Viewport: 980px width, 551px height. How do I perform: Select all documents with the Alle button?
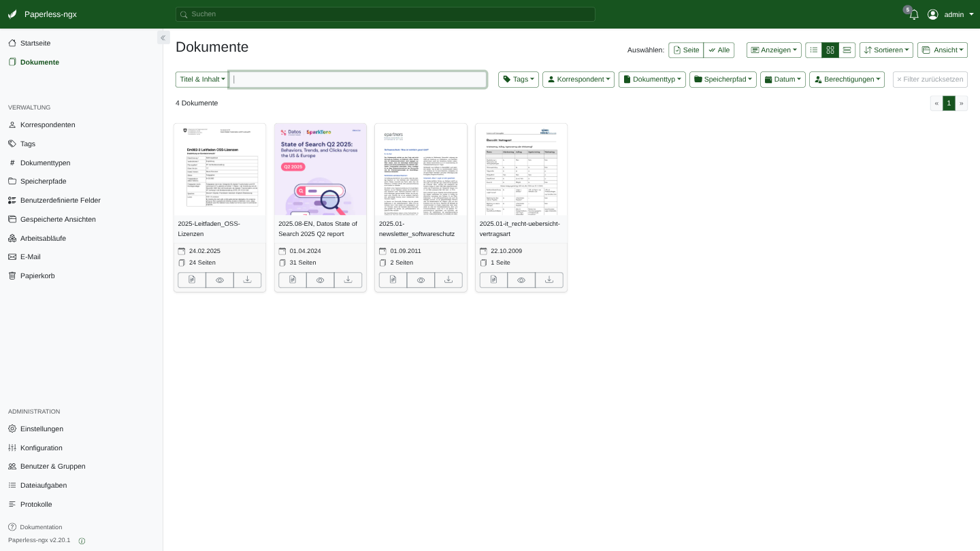coord(719,50)
